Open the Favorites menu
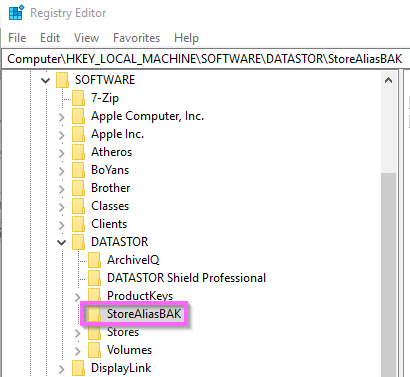The width and height of the screenshot is (410, 377). point(137,38)
